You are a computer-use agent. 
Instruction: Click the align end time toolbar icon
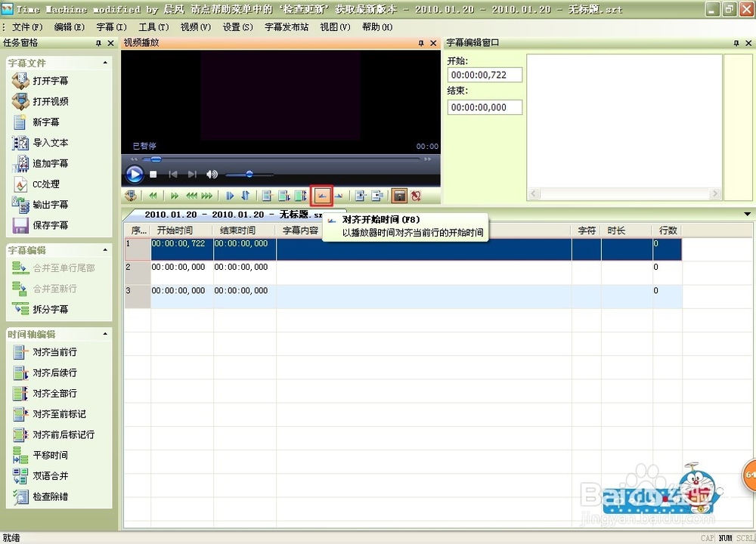[x=339, y=196]
